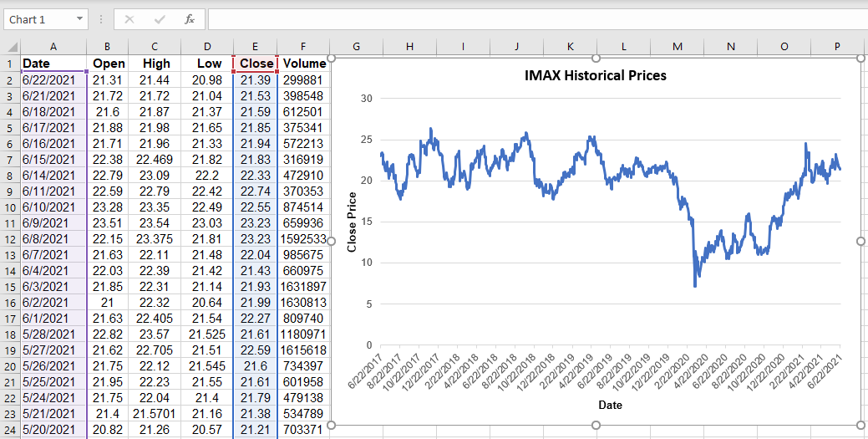Viewport: 868px width, 439px height.
Task: Select row 12 header
Action: coord(10,239)
